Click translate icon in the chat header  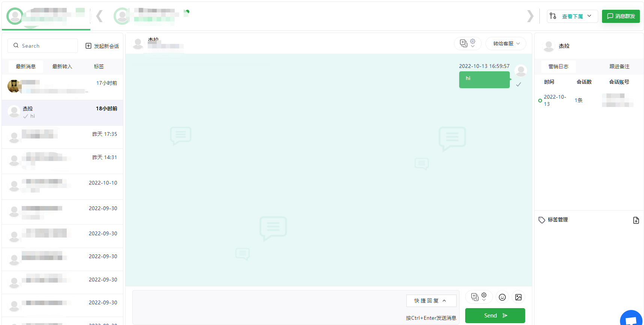(x=464, y=44)
